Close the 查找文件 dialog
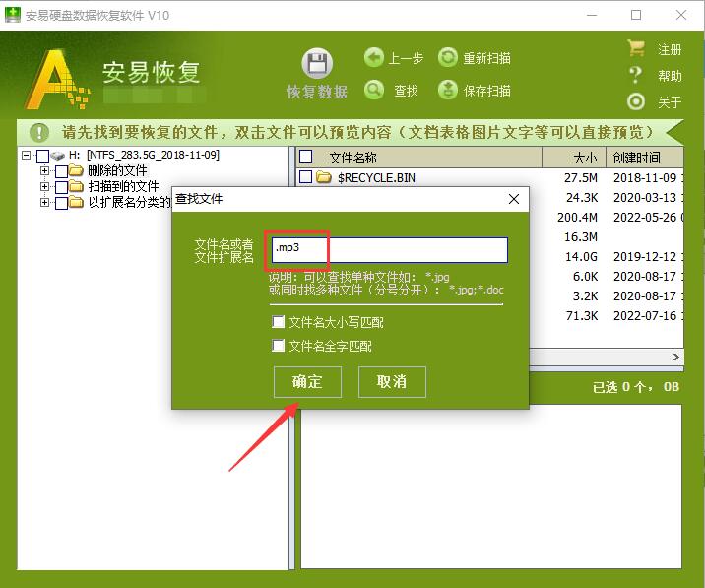The width and height of the screenshot is (705, 588). tap(514, 199)
